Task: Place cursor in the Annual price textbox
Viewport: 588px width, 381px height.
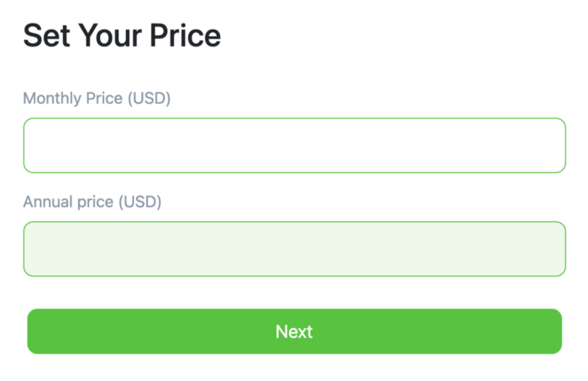Action: pos(294,249)
